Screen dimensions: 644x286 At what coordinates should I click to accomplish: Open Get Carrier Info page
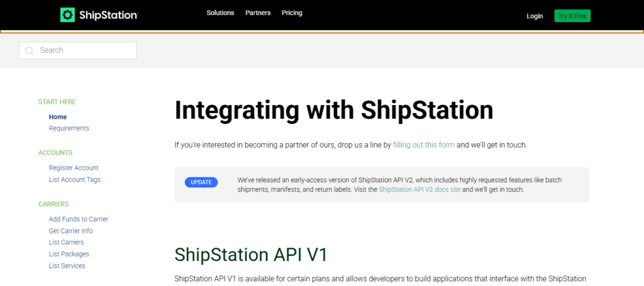tap(71, 231)
